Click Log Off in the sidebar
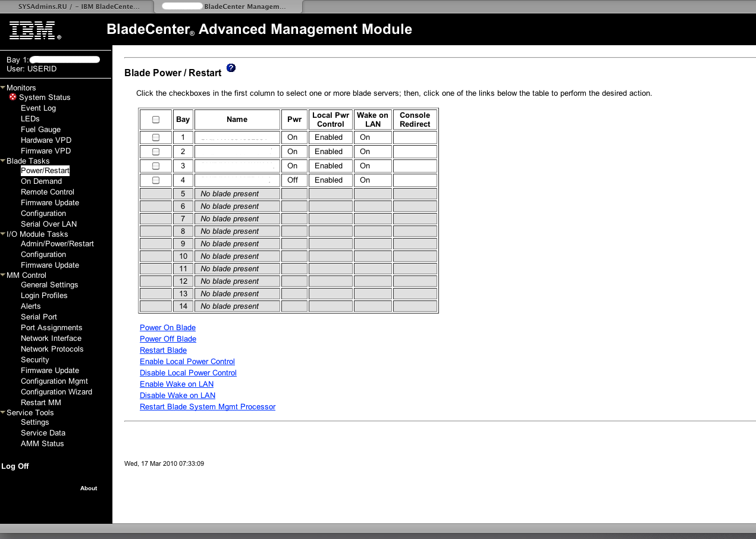 15,466
